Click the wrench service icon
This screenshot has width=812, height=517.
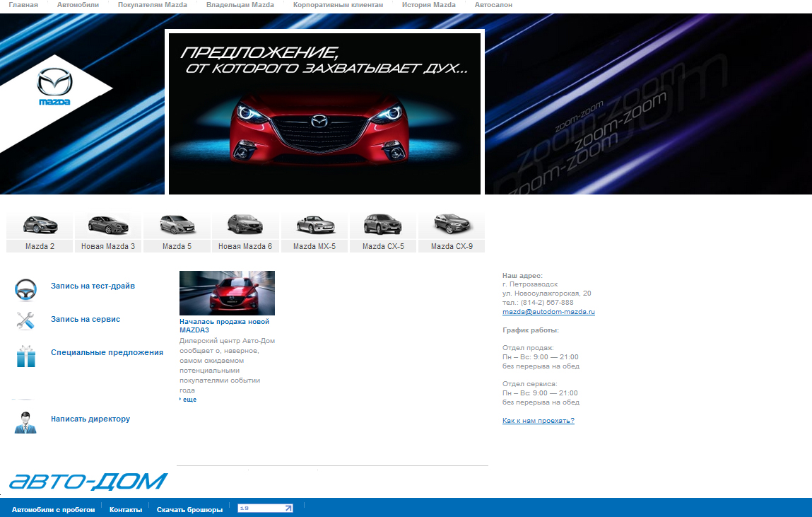pos(25,320)
